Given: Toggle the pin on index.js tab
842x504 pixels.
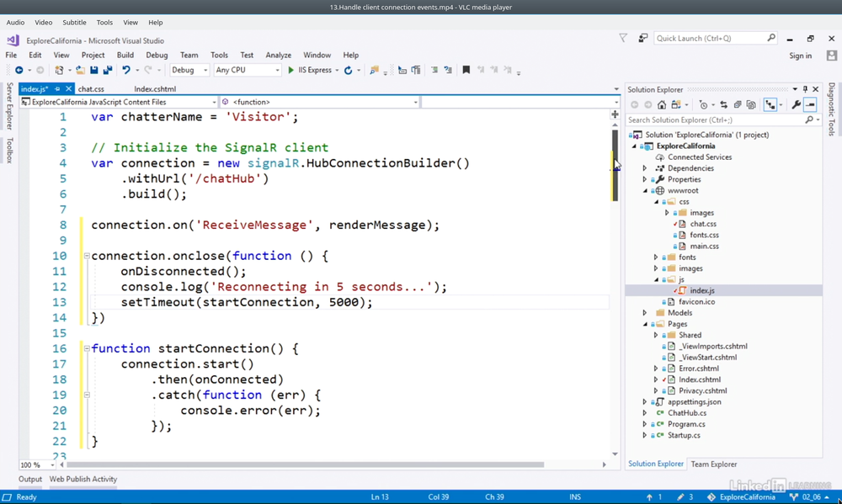Looking at the screenshot, I should tap(57, 89).
